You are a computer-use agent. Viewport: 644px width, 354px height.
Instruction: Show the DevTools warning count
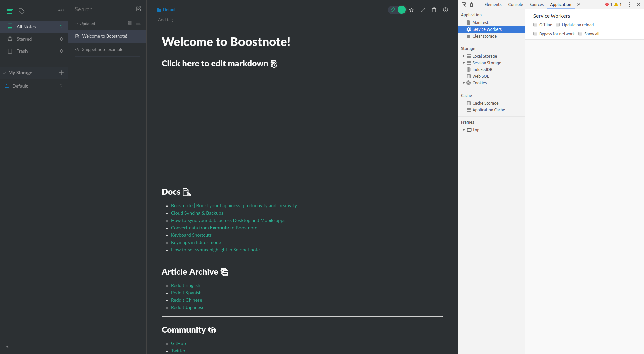[x=618, y=4]
